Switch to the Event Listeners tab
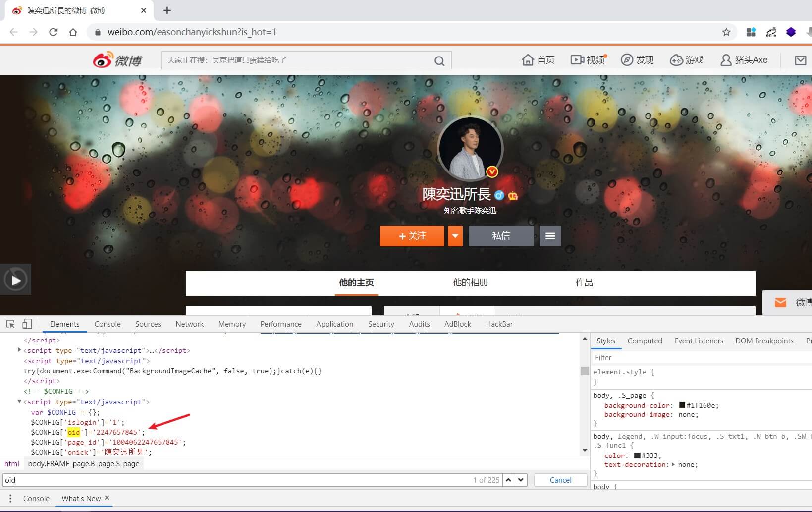 [x=699, y=341]
